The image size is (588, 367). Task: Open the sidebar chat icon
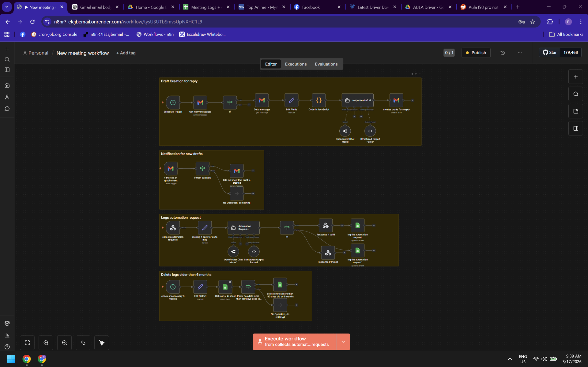point(7,109)
